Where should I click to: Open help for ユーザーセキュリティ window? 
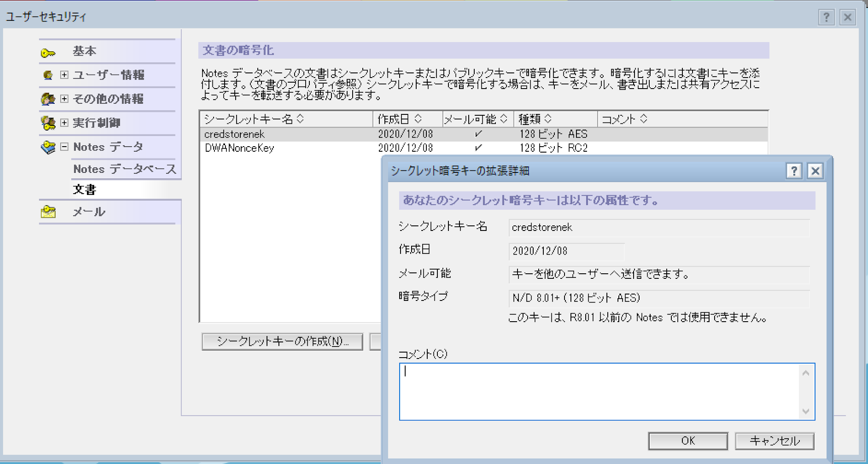click(x=826, y=17)
